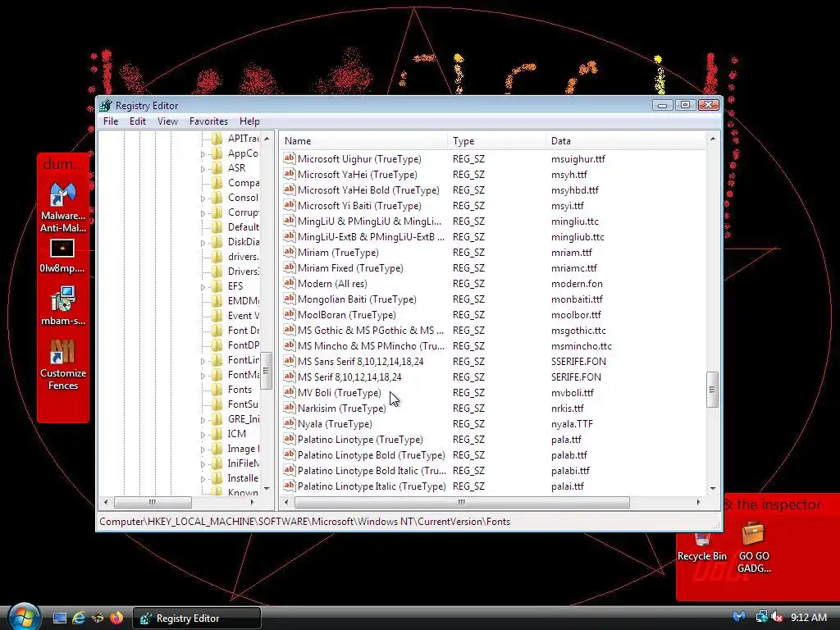Open the GO GO GADG... desktop item
The width and height of the screenshot is (840, 630).
click(753, 547)
